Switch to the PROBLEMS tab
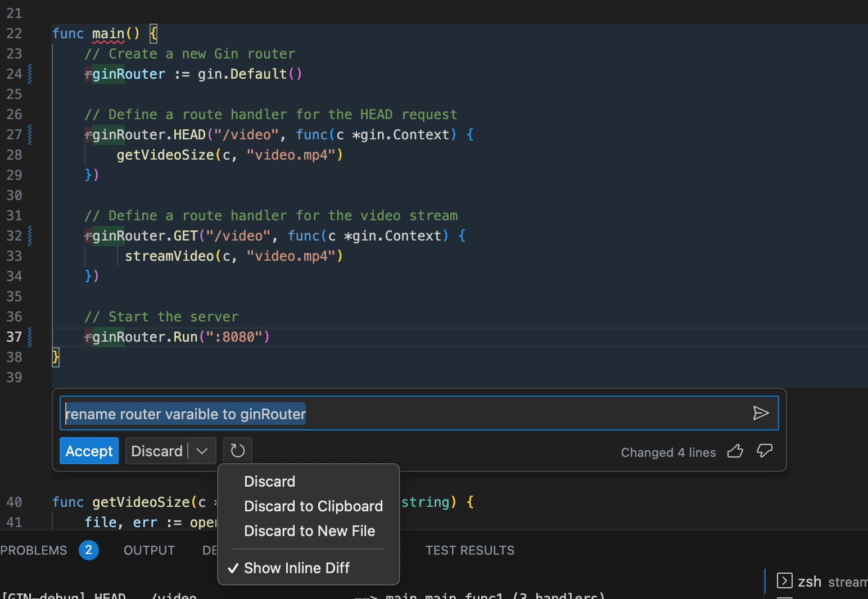The image size is (868, 599). point(34,550)
